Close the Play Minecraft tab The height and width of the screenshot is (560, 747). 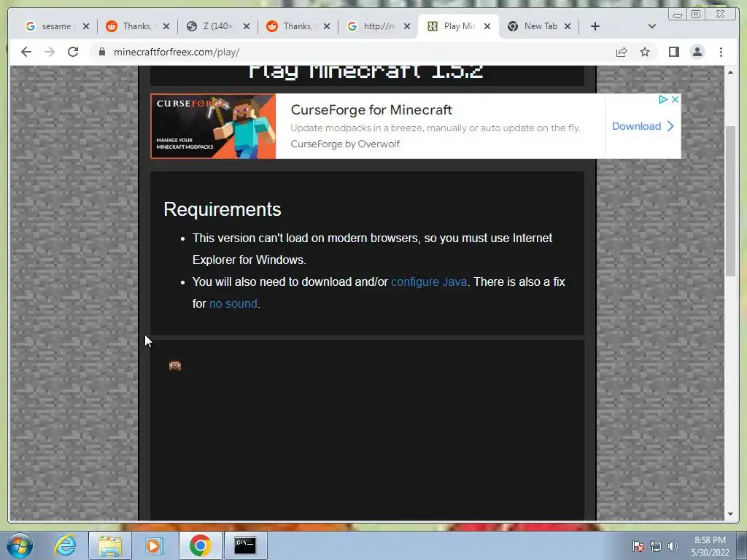[x=487, y=27]
